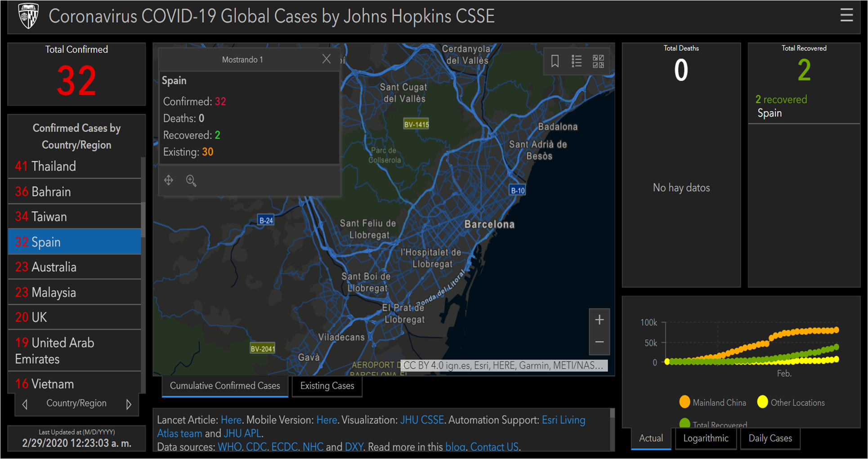Open the CDC data source link
Screen dimensions: 868x459
[x=256, y=447]
